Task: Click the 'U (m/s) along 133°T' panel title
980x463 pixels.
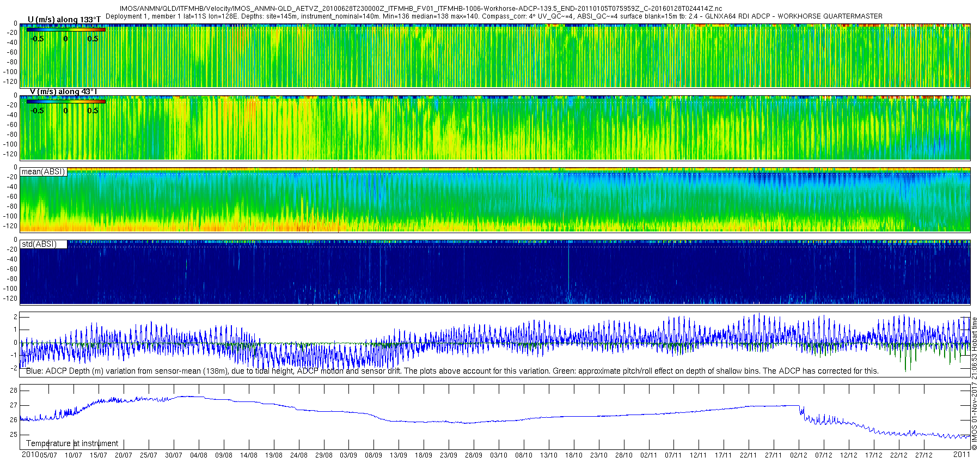Action: click(64, 20)
